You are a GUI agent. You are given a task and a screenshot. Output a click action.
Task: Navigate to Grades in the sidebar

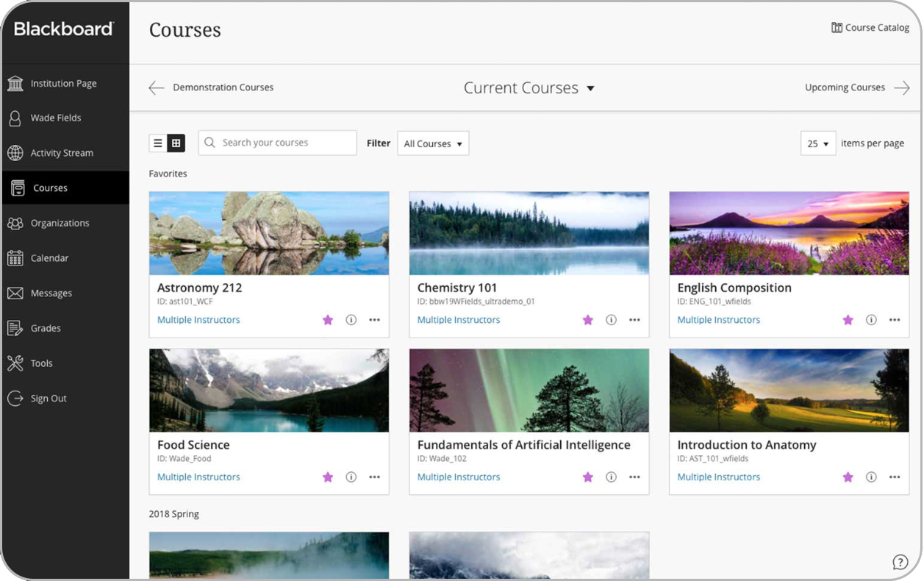(46, 328)
